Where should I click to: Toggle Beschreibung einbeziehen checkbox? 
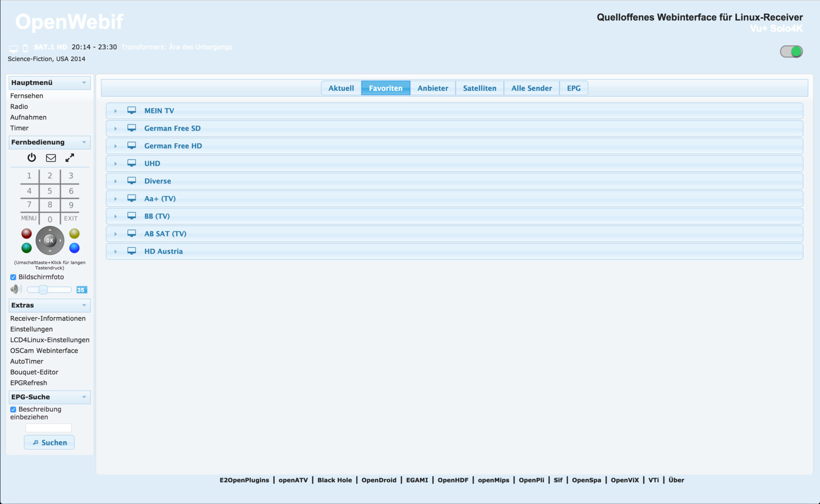point(13,409)
